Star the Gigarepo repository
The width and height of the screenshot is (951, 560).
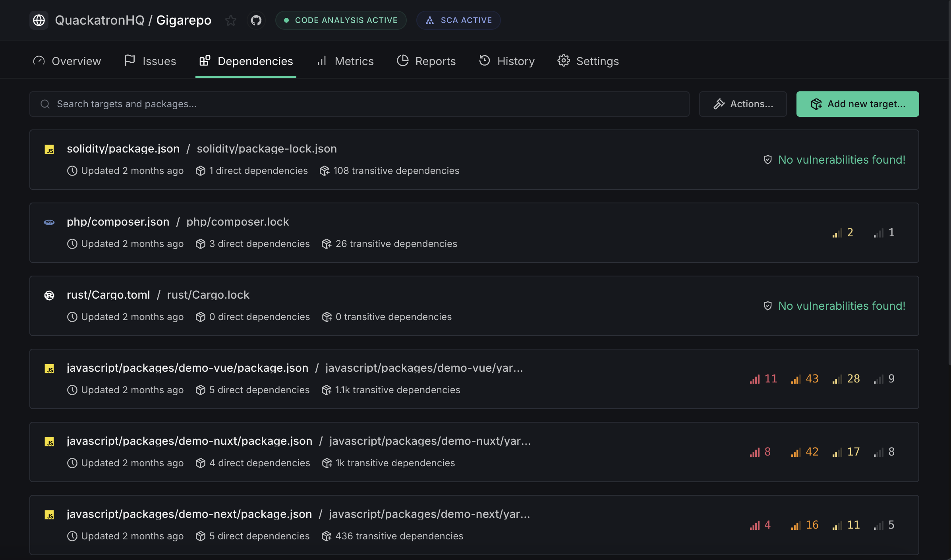point(231,20)
